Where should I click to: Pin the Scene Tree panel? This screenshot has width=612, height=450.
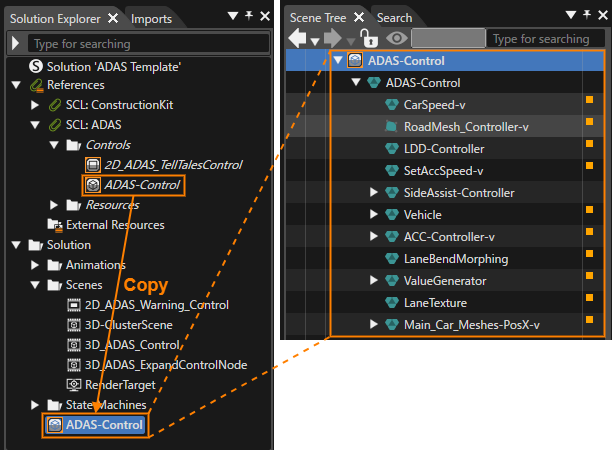[587, 15]
